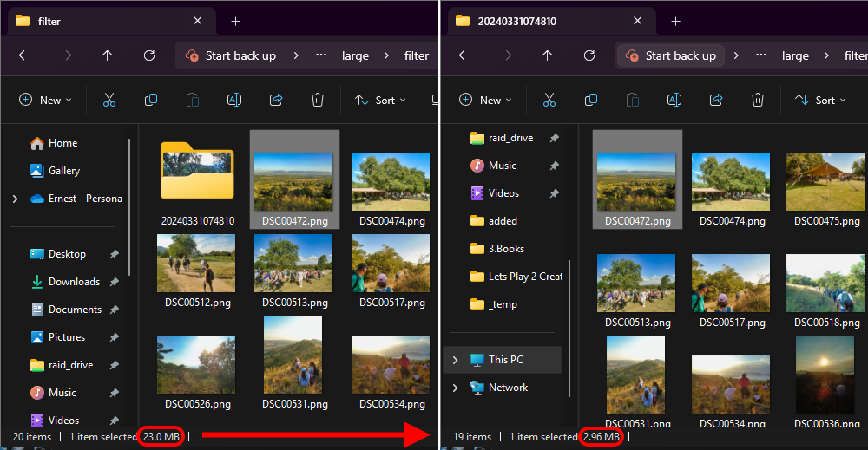Click Cut scissors icon in left window
Image resolution: width=868 pixels, height=450 pixels.
(x=109, y=101)
